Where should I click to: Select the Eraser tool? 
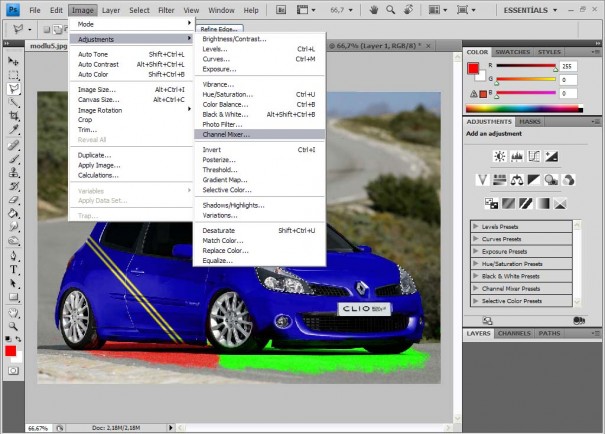pos(14,199)
